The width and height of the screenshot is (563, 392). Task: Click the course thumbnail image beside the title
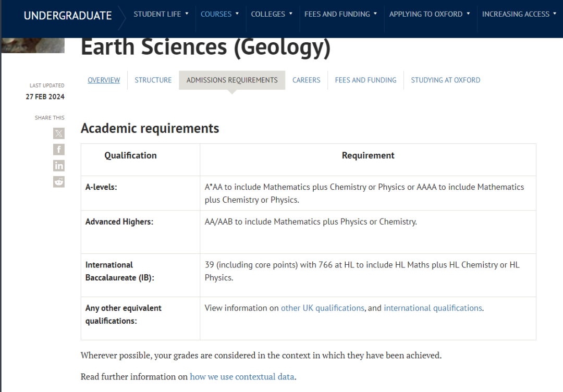tap(33, 45)
